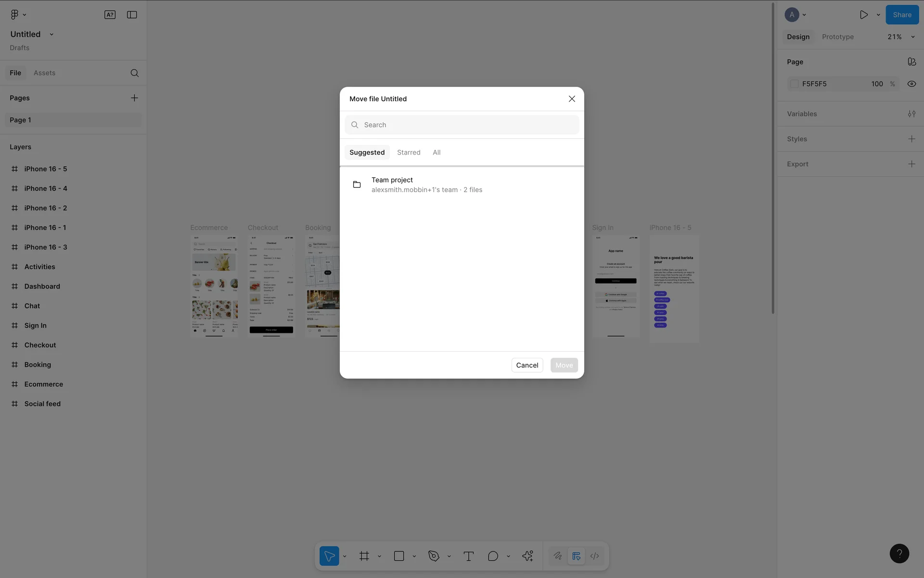This screenshot has width=924, height=578.
Task: Open variables settings icon
Action: [911, 114]
